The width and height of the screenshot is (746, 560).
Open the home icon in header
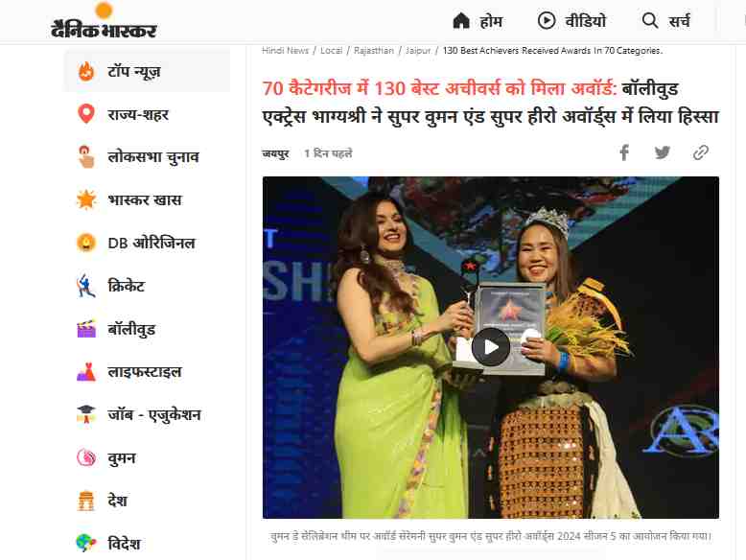(461, 21)
